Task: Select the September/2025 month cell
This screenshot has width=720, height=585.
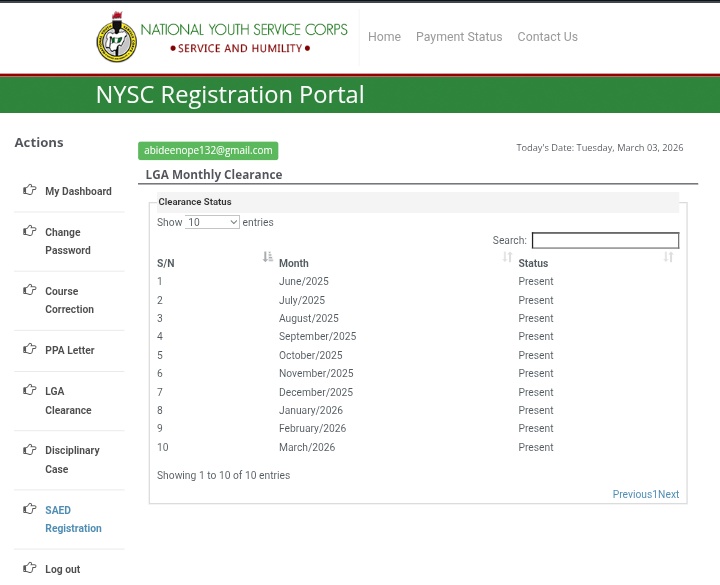Action: 317,337
